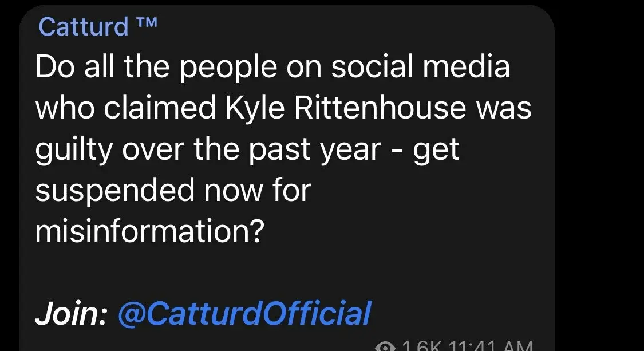644x351 pixels.
Task: Click the blank line above "Join:"
Action: [229, 273]
